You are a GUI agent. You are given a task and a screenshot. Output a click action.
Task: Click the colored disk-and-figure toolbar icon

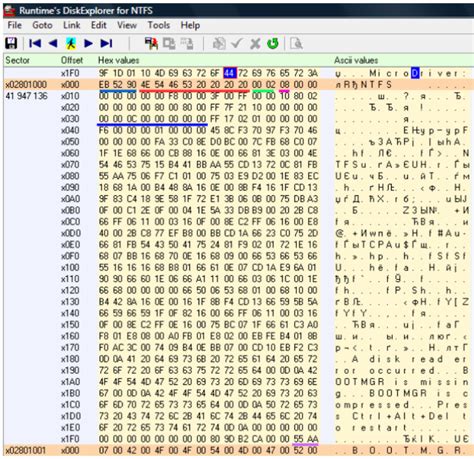tap(151, 43)
